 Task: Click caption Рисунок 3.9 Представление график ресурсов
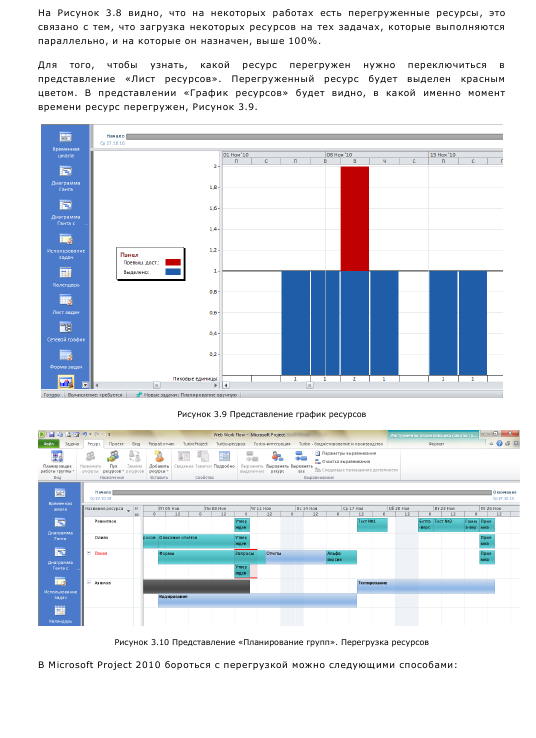tap(272, 414)
